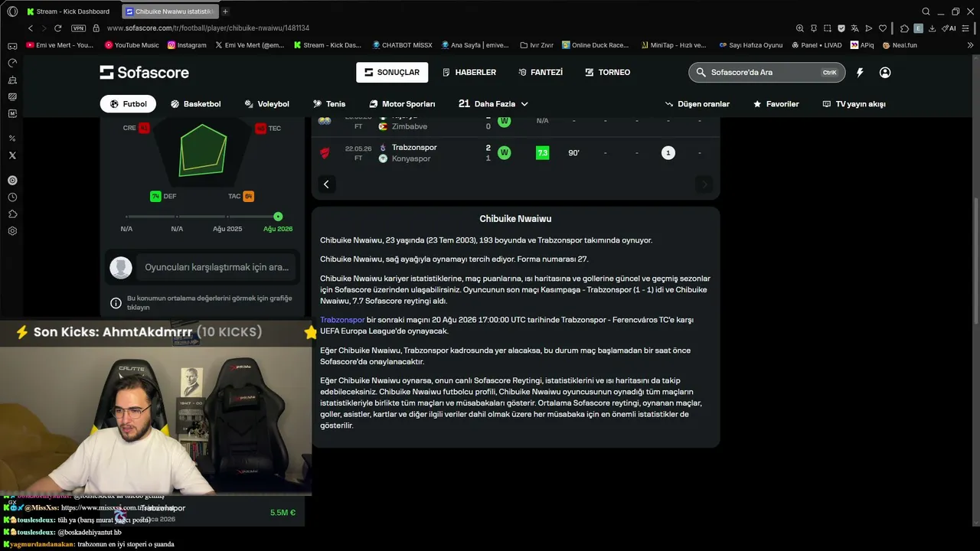Open the TORNEO section
The image size is (980, 551).
607,73
